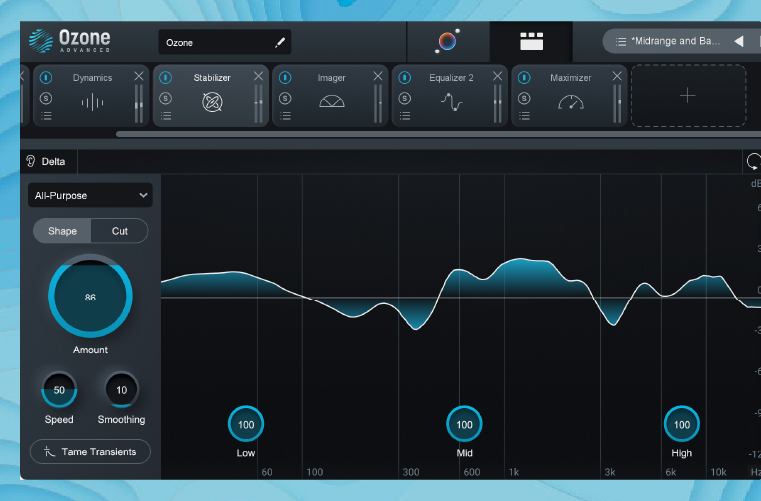Click the Ozone logo icon
Image resolution: width=761 pixels, height=501 pixels.
[41, 41]
